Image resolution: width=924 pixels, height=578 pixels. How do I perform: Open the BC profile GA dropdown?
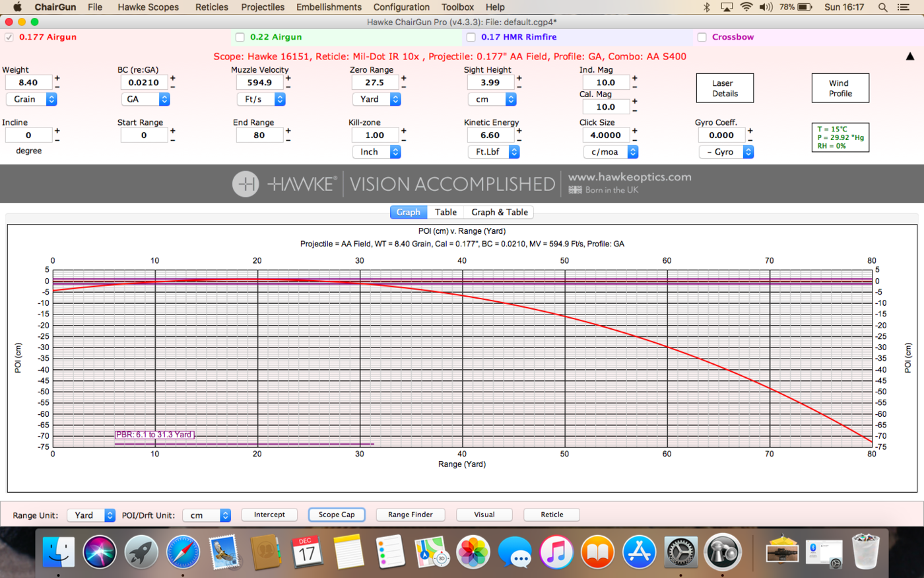click(x=146, y=99)
